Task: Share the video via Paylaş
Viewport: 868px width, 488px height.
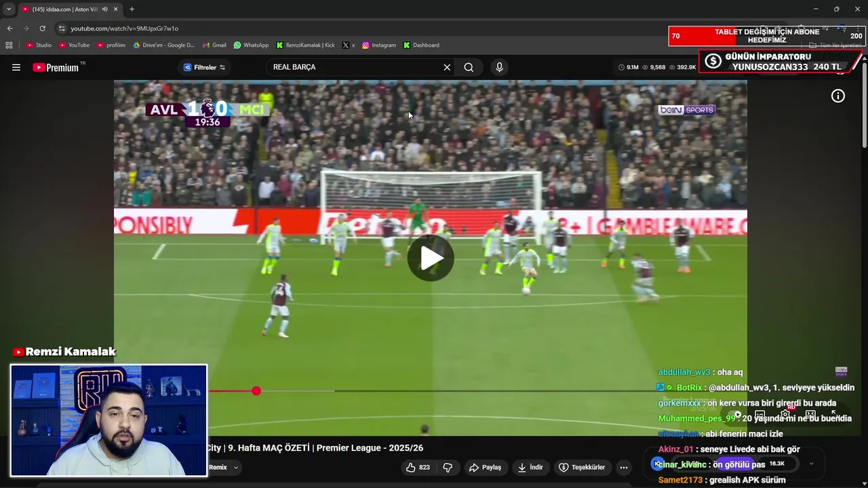Action: [x=485, y=467]
